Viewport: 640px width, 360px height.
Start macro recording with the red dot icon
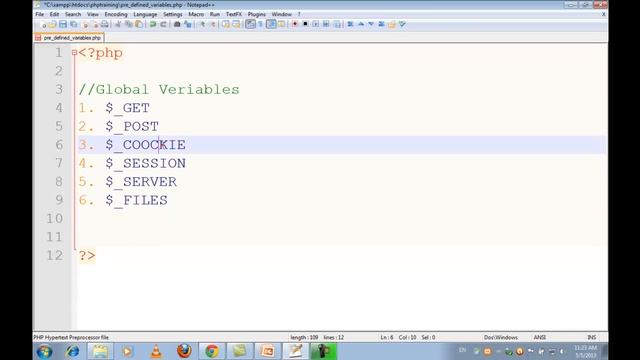(295, 24)
